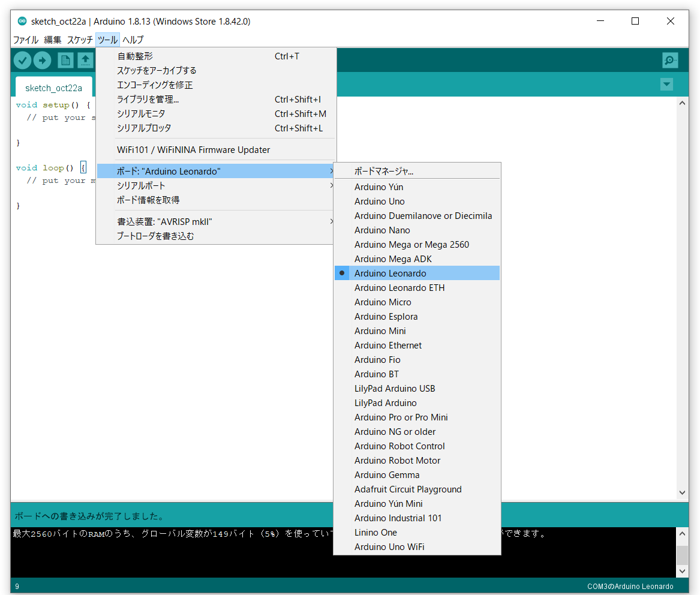Screen dimensions: 700x595
Task: Click the Open sketch up-arrow icon
Action: [85, 60]
